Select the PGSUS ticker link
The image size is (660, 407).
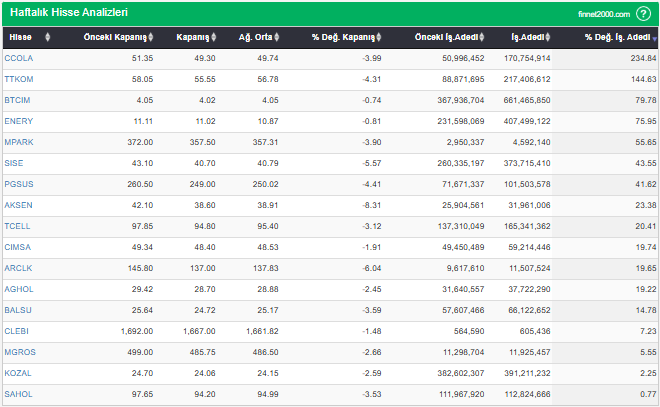click(x=19, y=184)
